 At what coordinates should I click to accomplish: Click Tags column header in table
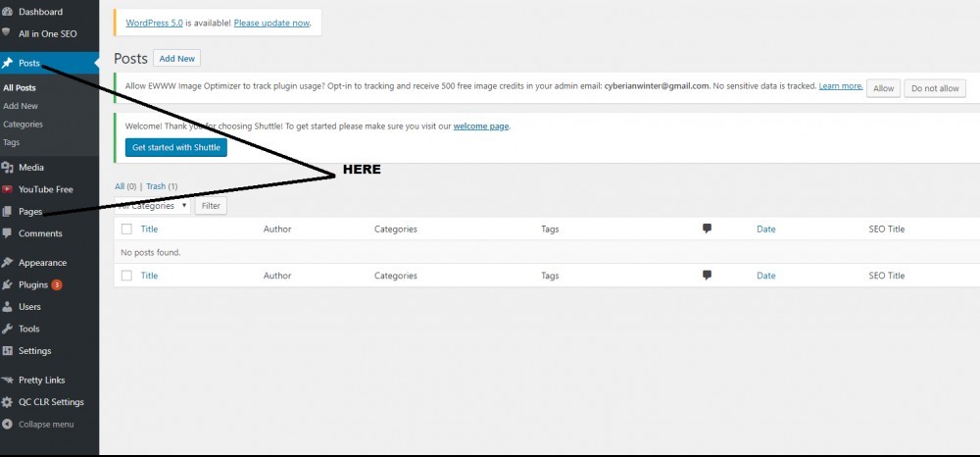(550, 228)
